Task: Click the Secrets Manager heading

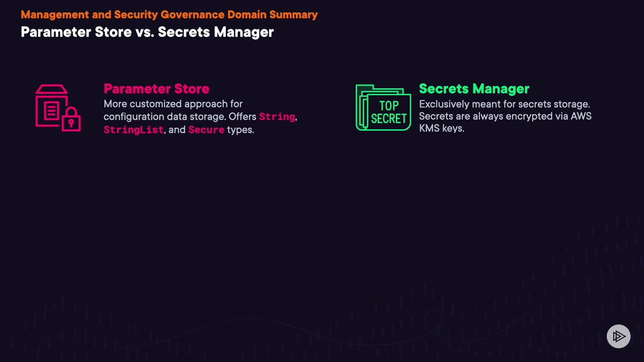Action: [474, 89]
